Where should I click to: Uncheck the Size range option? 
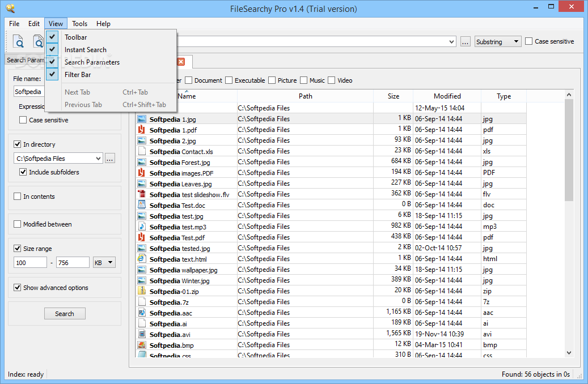pos(17,249)
